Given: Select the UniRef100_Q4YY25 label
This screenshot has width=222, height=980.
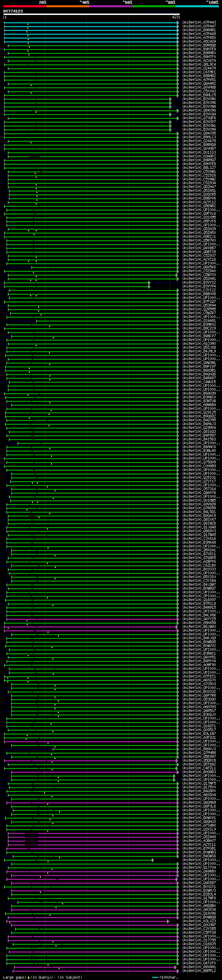Looking at the screenshot, I should [x=199, y=619].
